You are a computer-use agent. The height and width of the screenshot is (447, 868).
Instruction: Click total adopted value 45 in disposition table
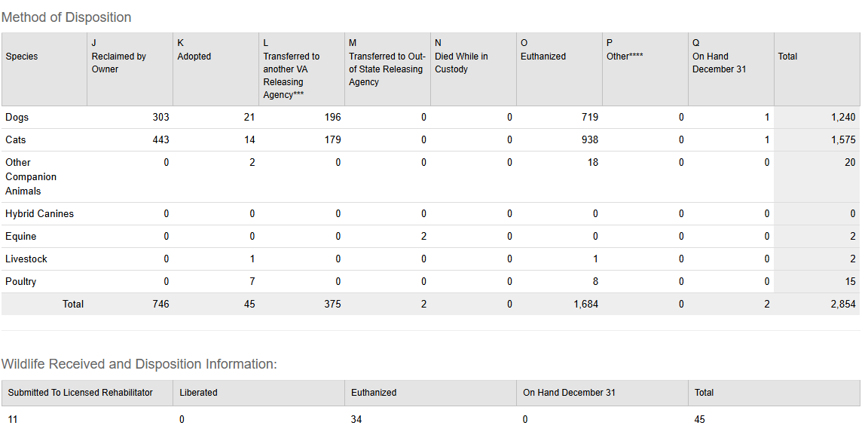(x=249, y=305)
